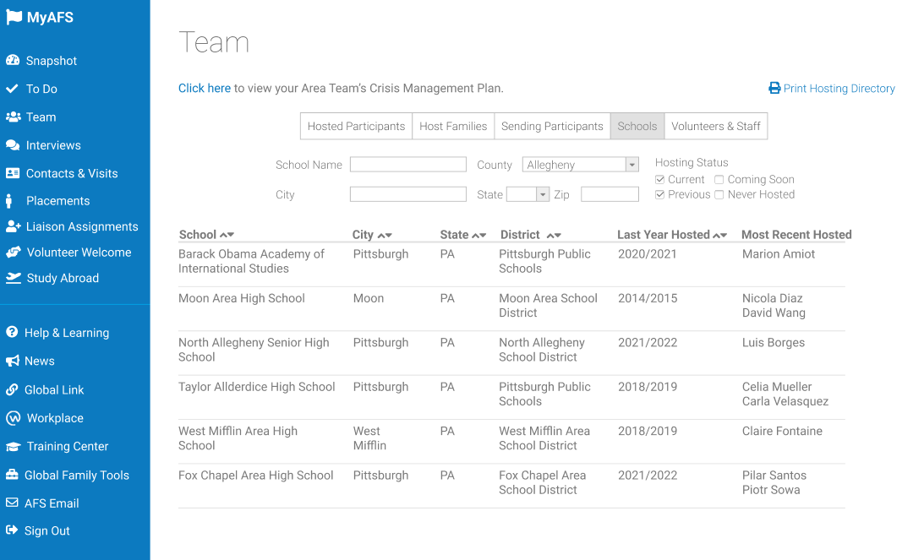Switch to Sending Participants tab

coord(552,126)
